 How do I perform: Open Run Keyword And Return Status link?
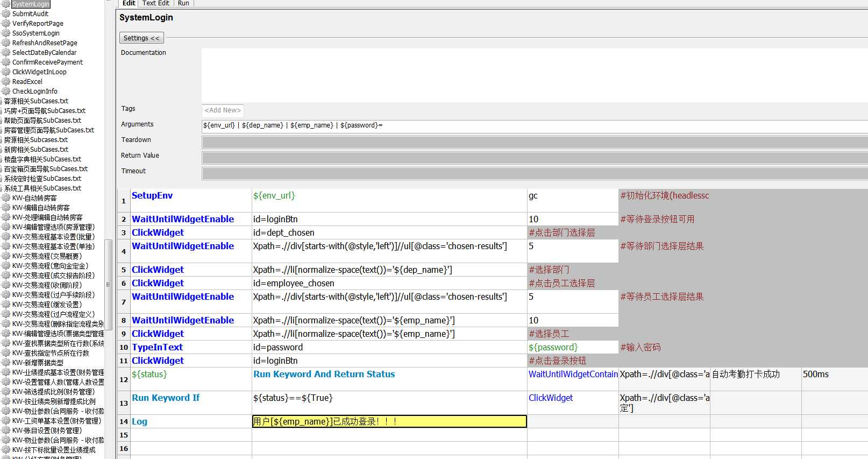[x=324, y=374]
